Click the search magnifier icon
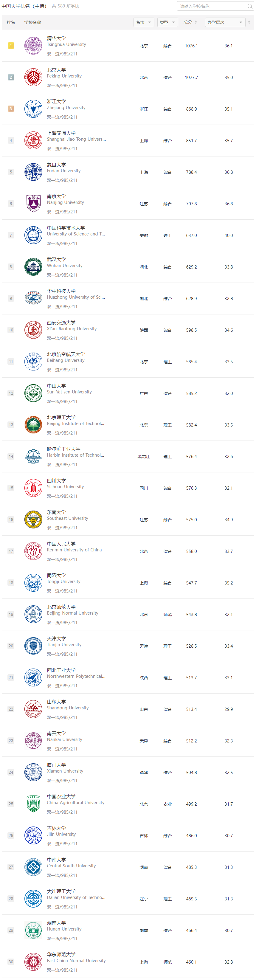The image size is (256, 980). [249, 6]
